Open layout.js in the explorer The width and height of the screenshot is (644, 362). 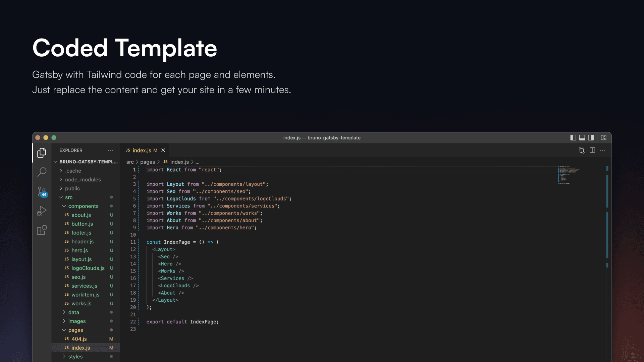(x=86, y=259)
